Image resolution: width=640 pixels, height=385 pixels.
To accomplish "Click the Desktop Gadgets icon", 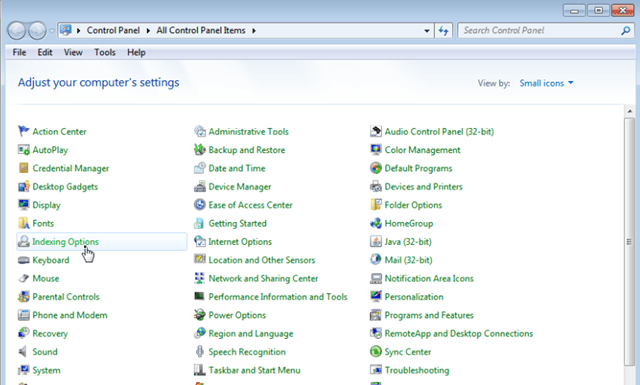I will pos(24,186).
